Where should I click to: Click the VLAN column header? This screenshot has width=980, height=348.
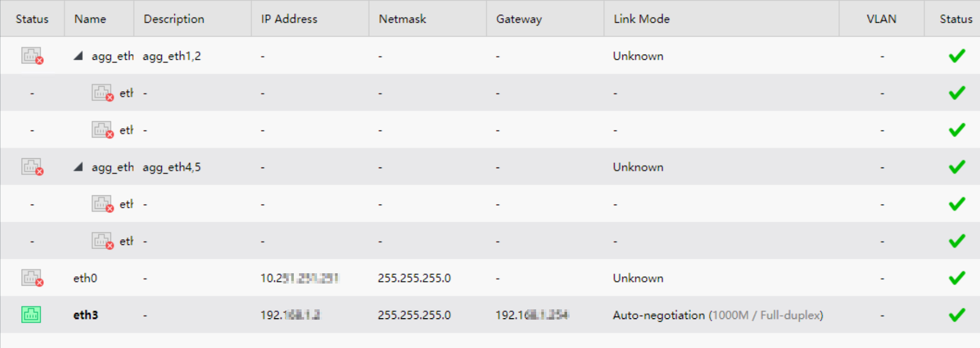point(881,19)
